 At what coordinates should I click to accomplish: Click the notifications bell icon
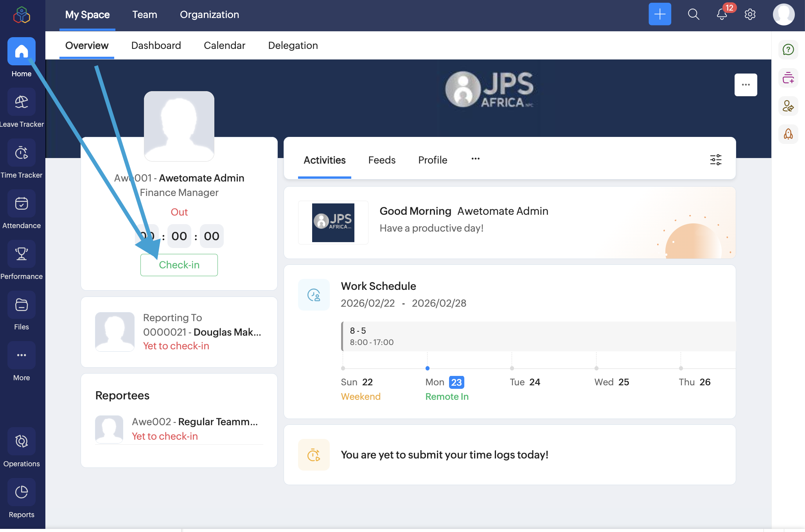coord(722,14)
